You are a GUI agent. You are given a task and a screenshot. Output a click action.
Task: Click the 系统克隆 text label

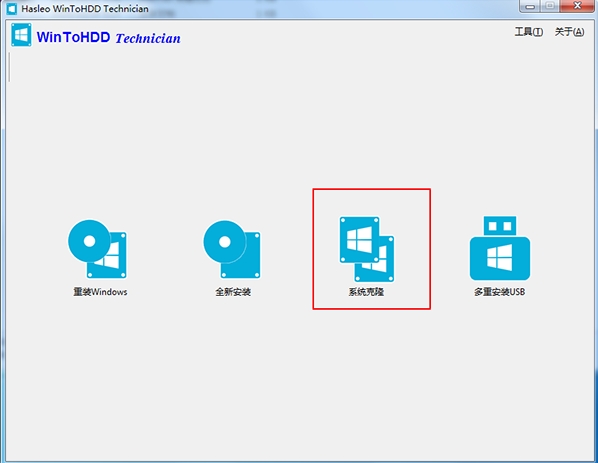point(366,292)
